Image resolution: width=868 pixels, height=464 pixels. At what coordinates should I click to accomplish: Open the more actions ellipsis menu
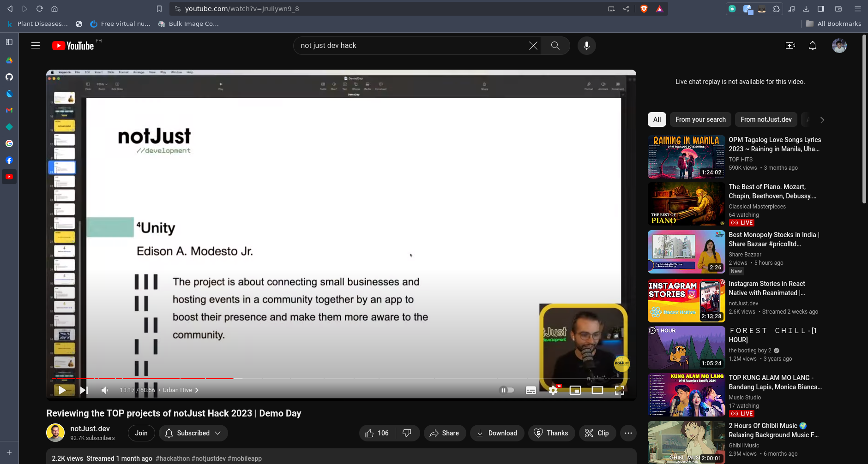click(x=628, y=433)
